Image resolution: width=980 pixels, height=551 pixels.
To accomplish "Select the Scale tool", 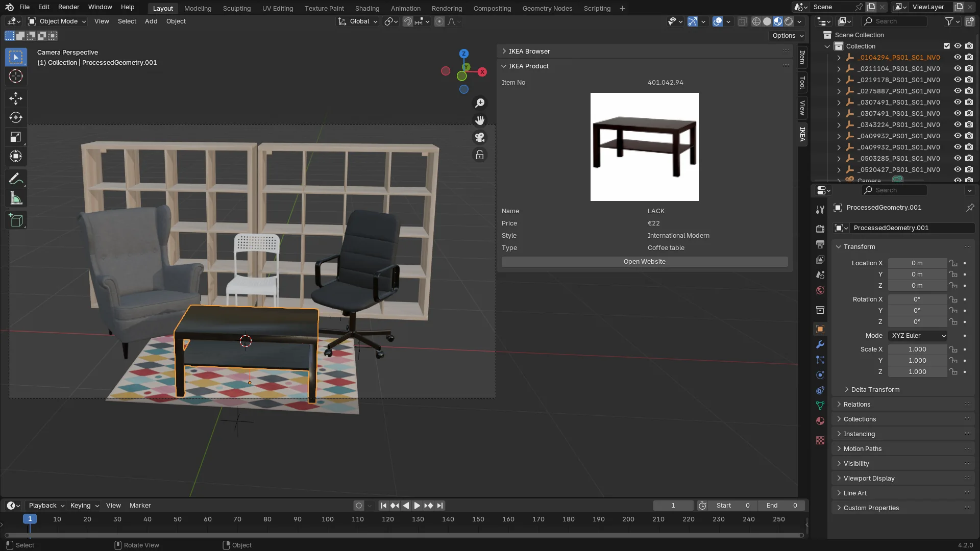I will coord(16,137).
